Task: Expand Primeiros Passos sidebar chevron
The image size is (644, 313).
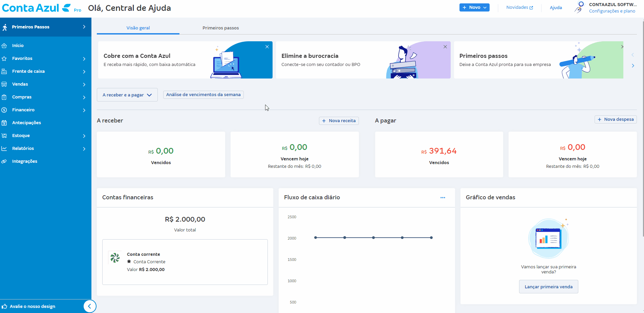Action: 84,27
